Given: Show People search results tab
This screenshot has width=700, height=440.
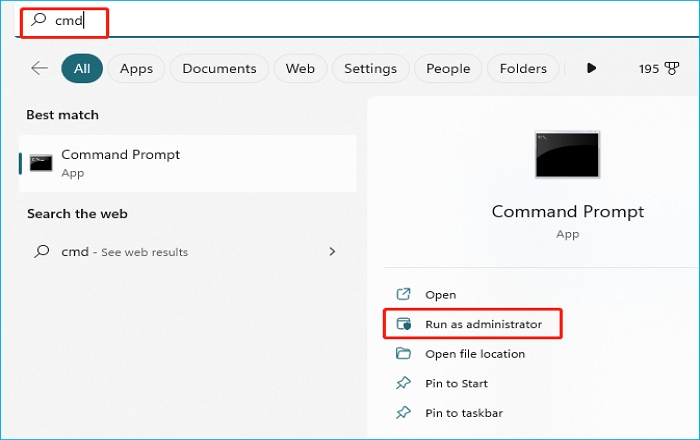Looking at the screenshot, I should [x=448, y=68].
